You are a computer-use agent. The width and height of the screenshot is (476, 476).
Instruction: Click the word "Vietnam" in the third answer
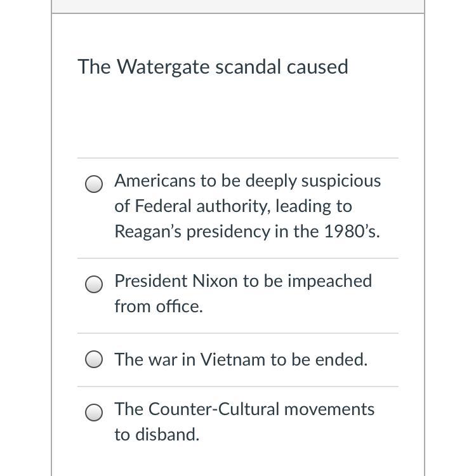(233, 360)
